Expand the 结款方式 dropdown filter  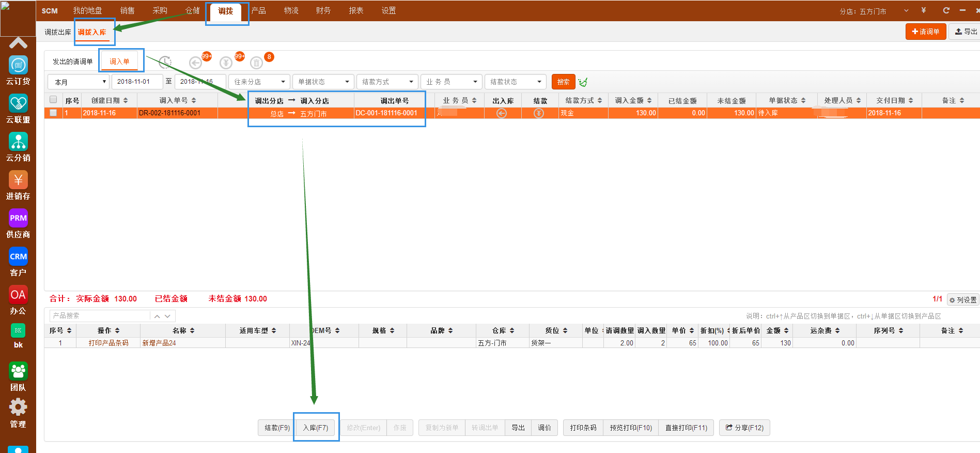(x=387, y=82)
